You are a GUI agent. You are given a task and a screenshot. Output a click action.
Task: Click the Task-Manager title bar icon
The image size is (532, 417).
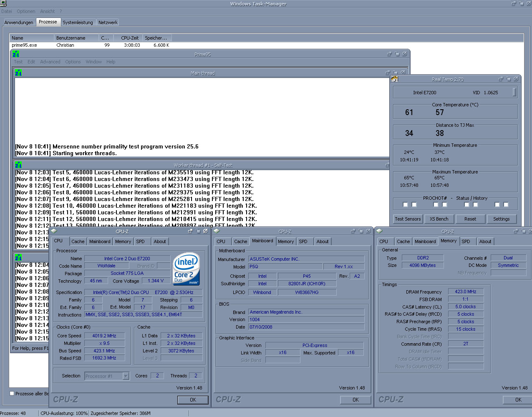pos(3,3)
